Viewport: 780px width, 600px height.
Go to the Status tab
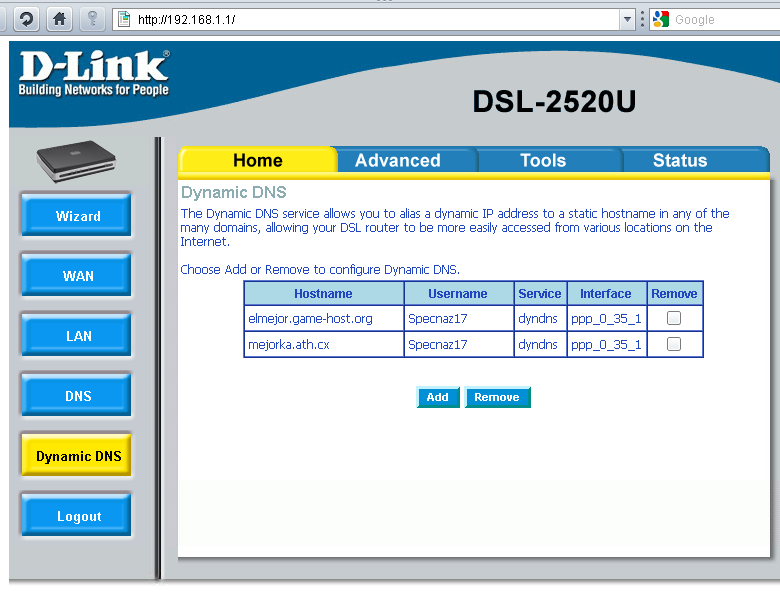[x=680, y=160]
